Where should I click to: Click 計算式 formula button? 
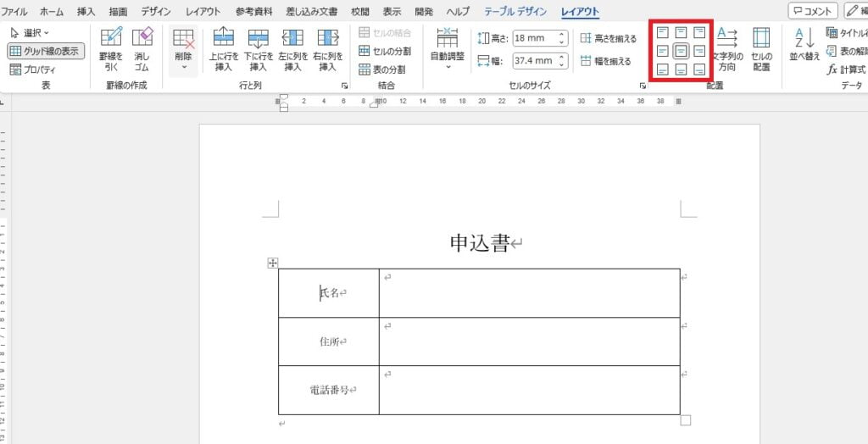click(x=846, y=69)
